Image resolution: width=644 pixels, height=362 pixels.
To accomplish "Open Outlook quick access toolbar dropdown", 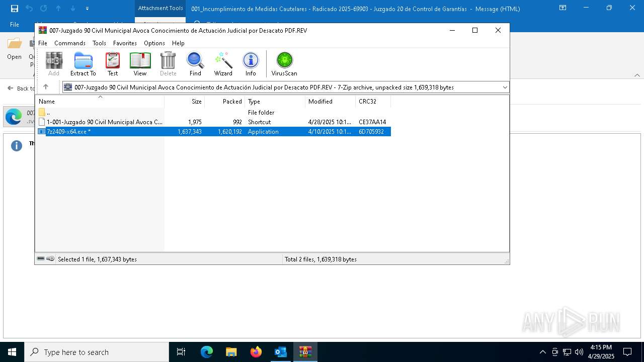I will pos(88,9).
